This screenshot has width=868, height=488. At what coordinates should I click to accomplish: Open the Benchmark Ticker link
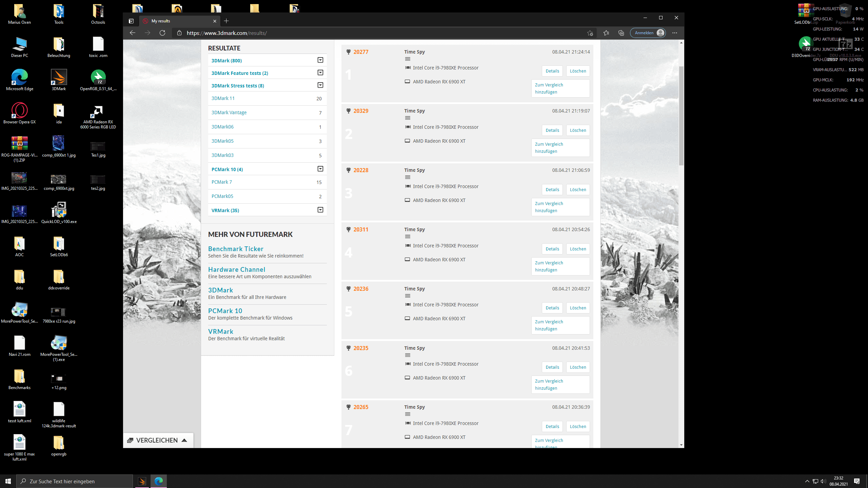(x=236, y=249)
